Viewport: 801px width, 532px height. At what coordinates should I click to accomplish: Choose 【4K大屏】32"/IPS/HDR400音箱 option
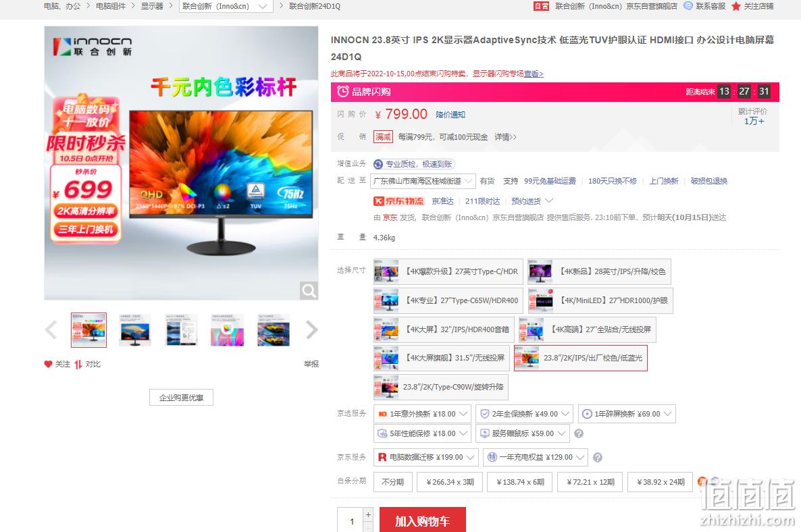coord(444,330)
